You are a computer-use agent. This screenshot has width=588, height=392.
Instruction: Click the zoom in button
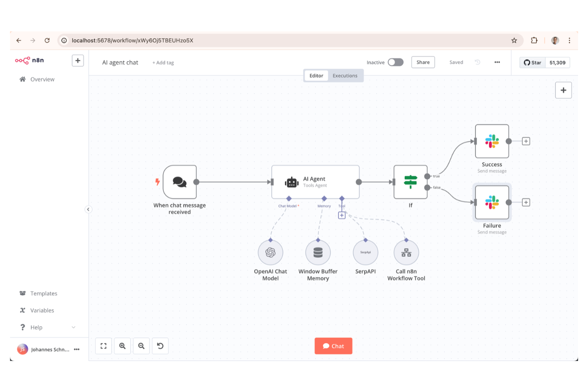122,346
